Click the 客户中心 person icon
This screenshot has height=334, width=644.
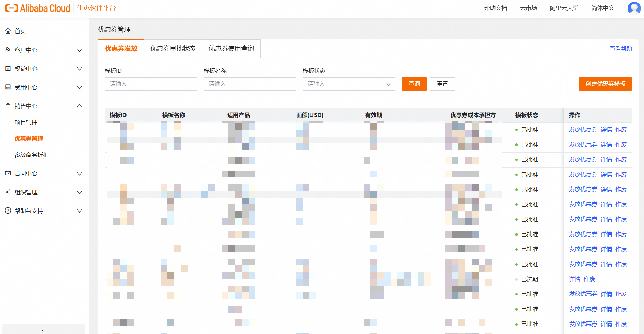pyautogui.click(x=8, y=50)
